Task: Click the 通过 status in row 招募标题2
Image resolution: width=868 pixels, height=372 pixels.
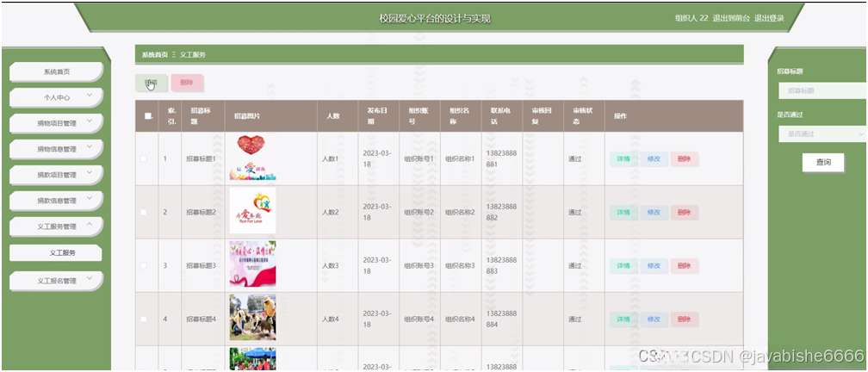Action: tap(574, 212)
